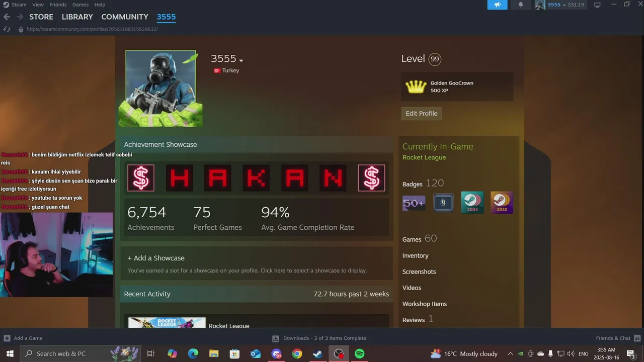Click the Steam 2023 badge icon
This screenshot has width=644, height=362.
pos(502,203)
